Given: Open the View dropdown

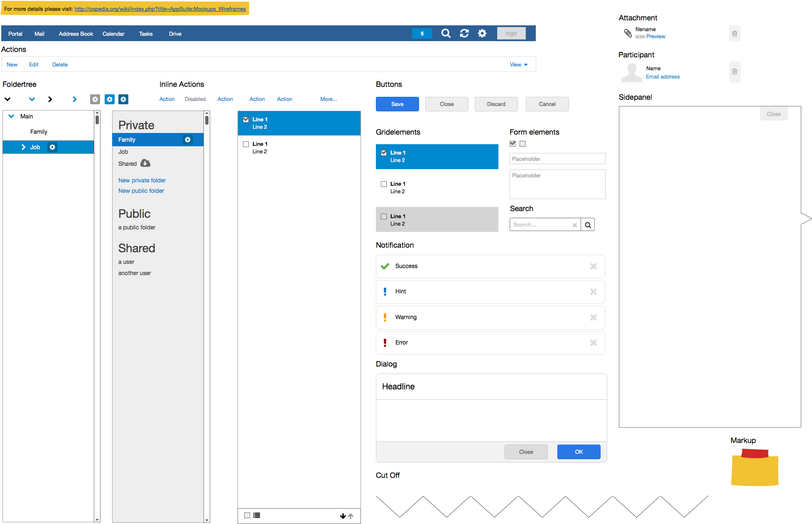Looking at the screenshot, I should pyautogui.click(x=519, y=65).
